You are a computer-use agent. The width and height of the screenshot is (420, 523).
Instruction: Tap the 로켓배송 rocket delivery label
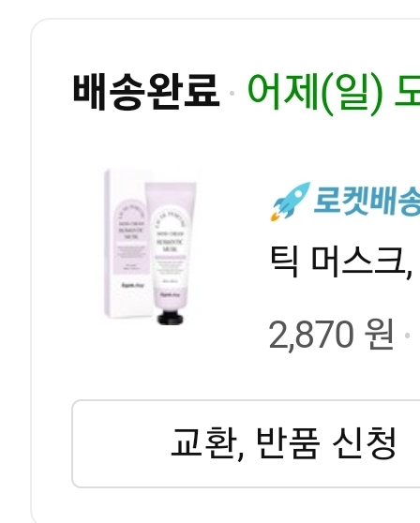coord(367,202)
